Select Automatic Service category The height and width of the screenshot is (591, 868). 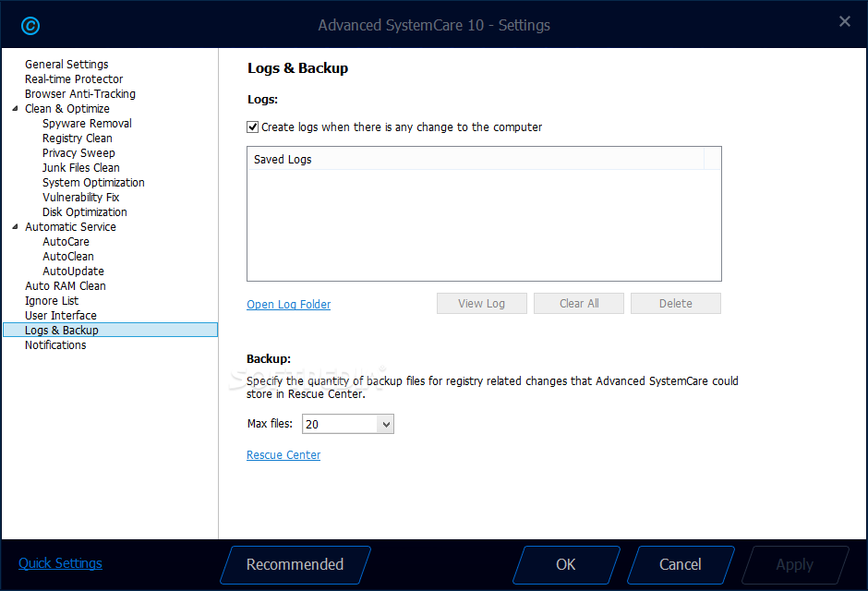click(x=70, y=227)
